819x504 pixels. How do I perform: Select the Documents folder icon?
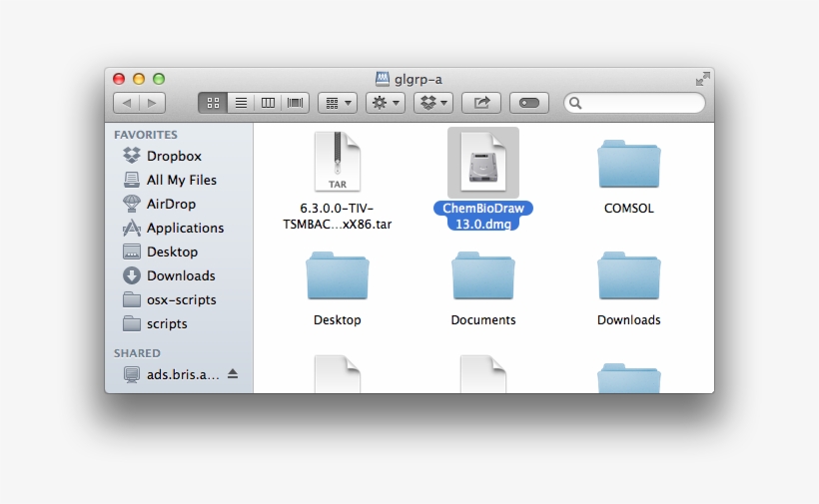pos(483,275)
